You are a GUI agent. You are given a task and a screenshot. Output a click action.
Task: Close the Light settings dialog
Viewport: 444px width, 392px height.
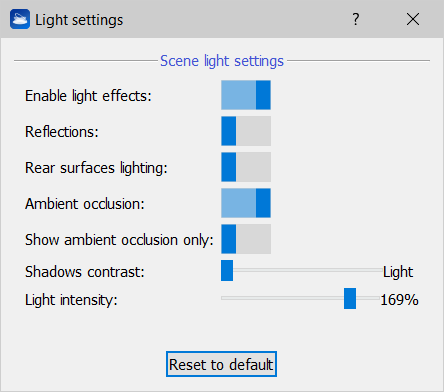click(413, 19)
